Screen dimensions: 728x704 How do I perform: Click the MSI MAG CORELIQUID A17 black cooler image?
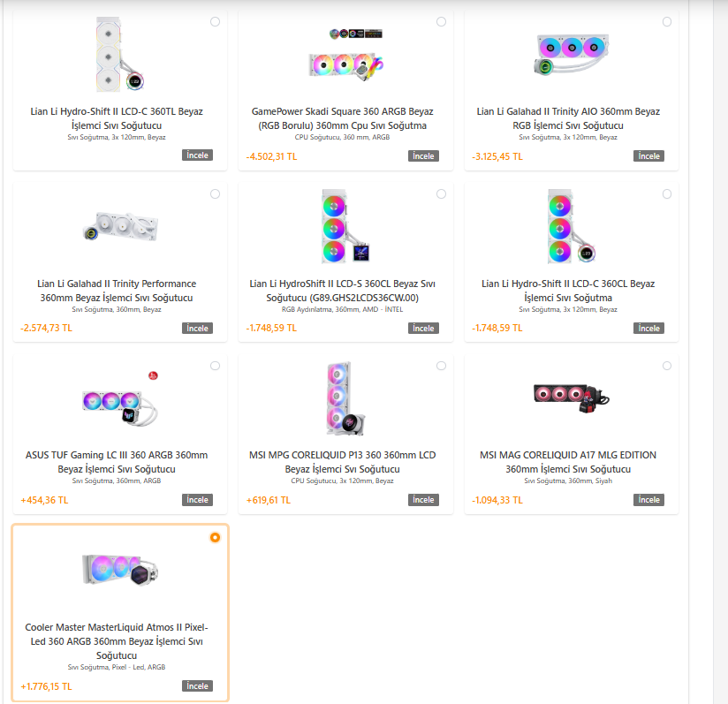[572, 397]
